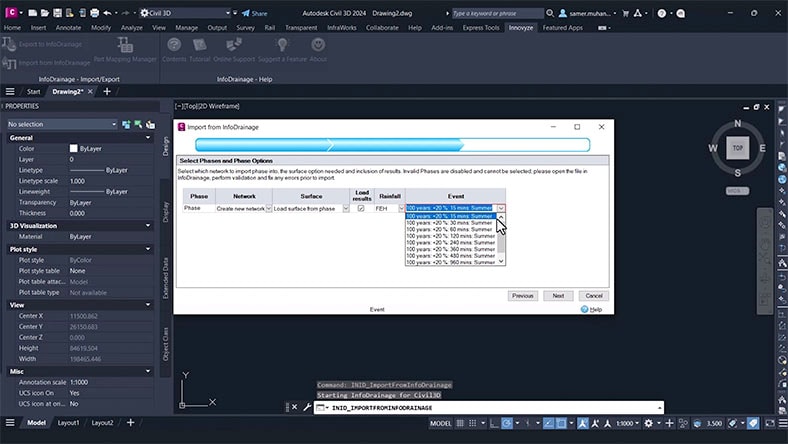
Task: Click the ByLayer color swatch in Properties
Action: 74,148
